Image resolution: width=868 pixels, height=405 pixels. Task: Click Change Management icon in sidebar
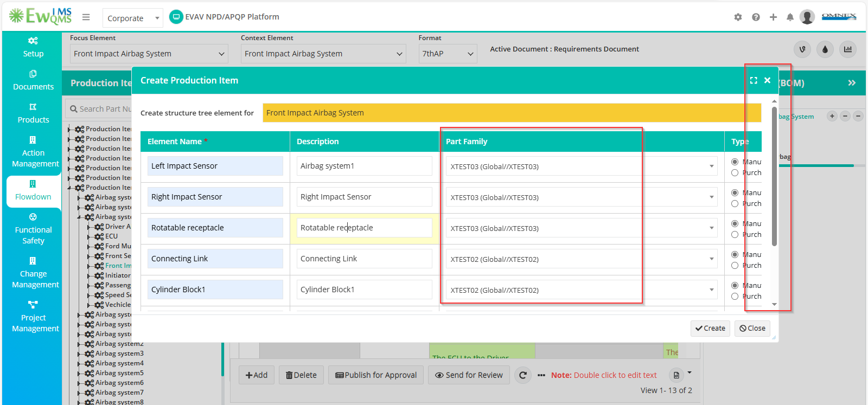33,261
